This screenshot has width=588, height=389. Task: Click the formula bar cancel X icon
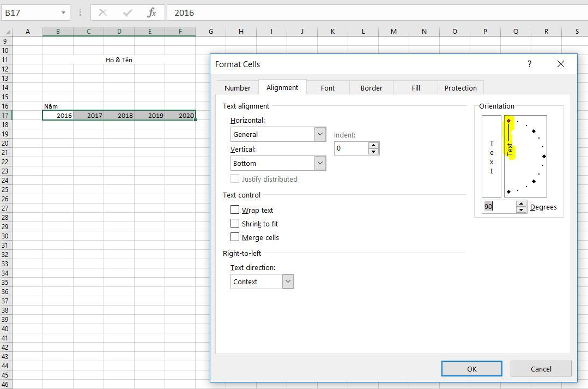(102, 13)
